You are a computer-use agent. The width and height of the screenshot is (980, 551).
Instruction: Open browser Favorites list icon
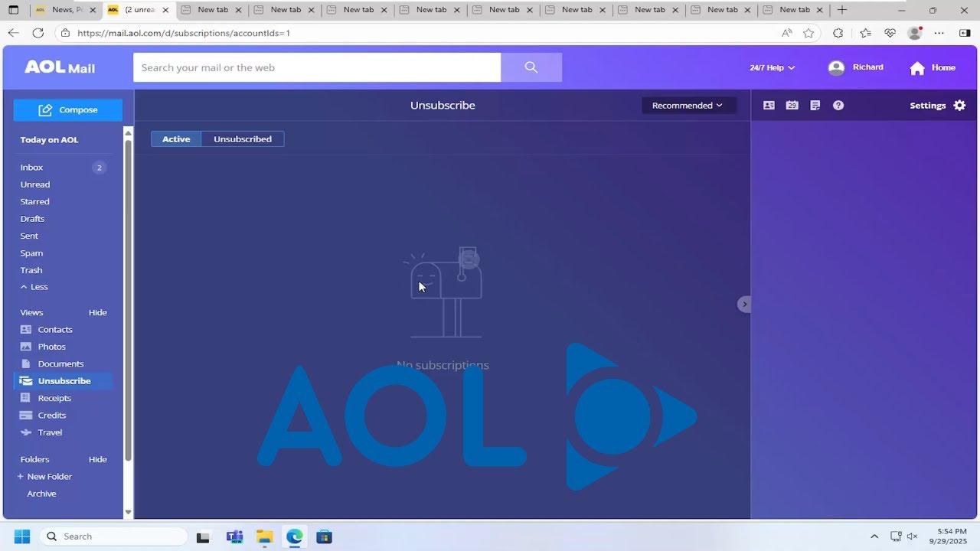[x=865, y=33]
